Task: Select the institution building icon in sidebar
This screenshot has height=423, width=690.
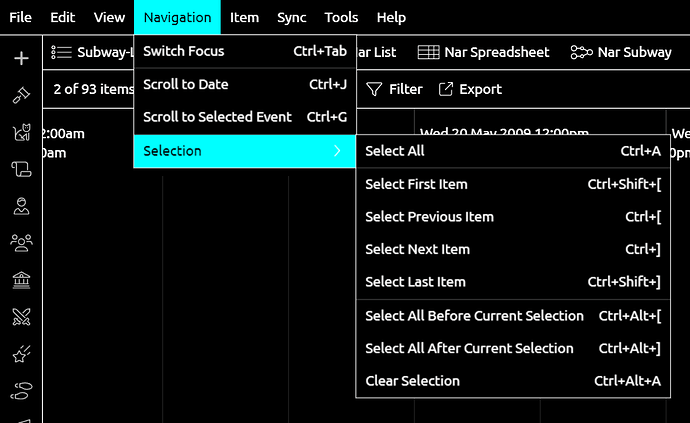Action: tap(21, 280)
